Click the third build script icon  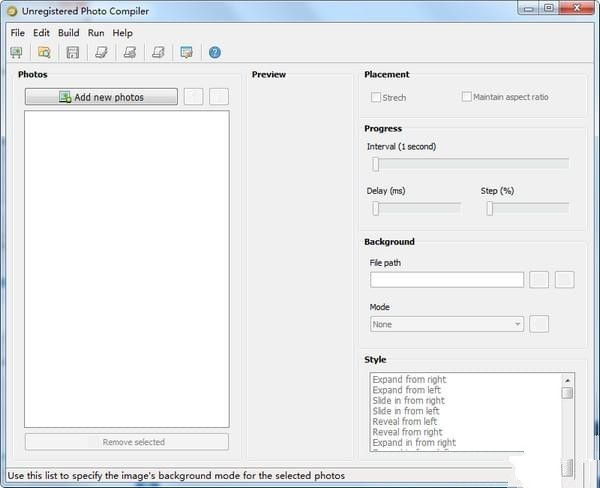(x=157, y=53)
